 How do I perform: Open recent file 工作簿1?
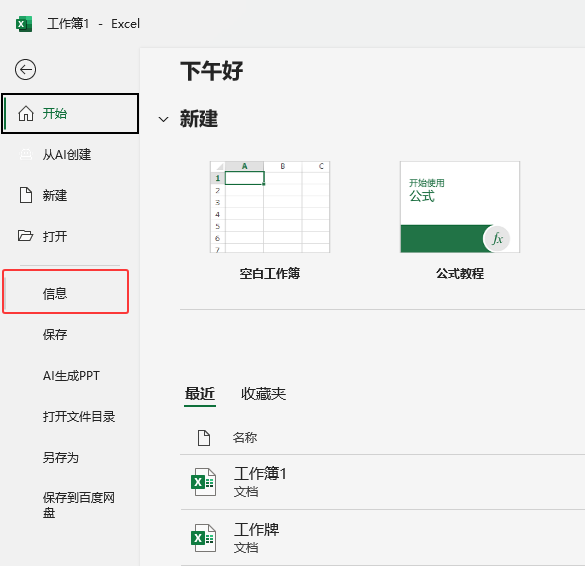pyautogui.click(x=382, y=482)
